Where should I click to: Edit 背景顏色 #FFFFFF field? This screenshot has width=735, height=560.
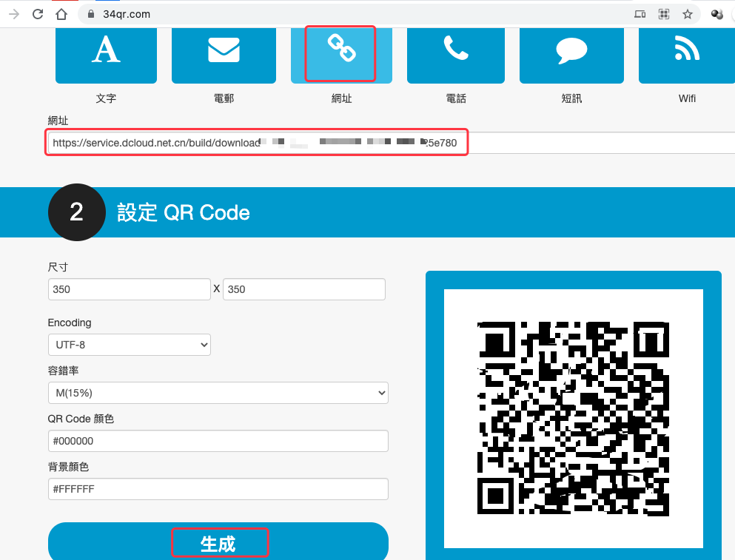pyautogui.click(x=218, y=489)
